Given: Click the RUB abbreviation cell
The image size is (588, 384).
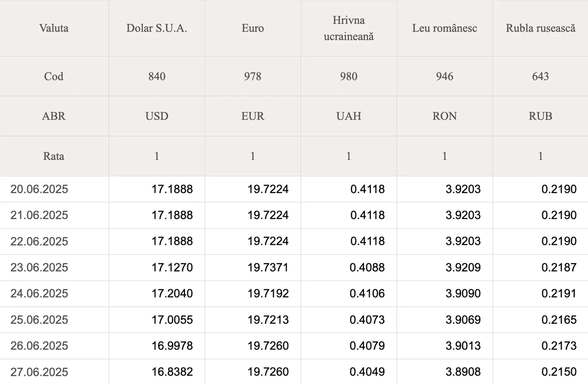Looking at the screenshot, I should click(x=540, y=116).
